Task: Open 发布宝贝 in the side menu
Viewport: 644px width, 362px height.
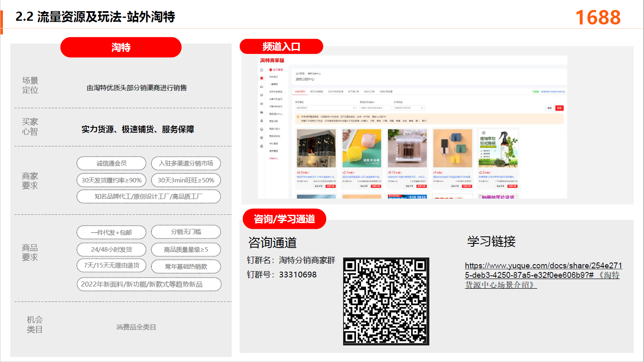Action: 274,77
